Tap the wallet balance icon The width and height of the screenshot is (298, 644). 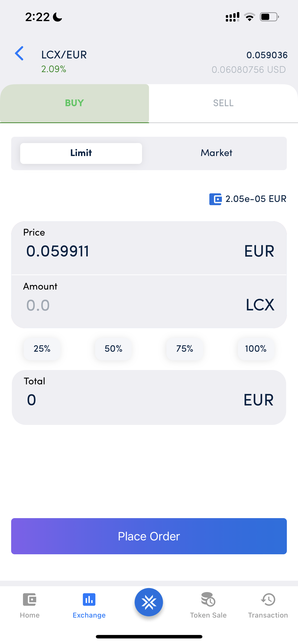pyautogui.click(x=215, y=199)
